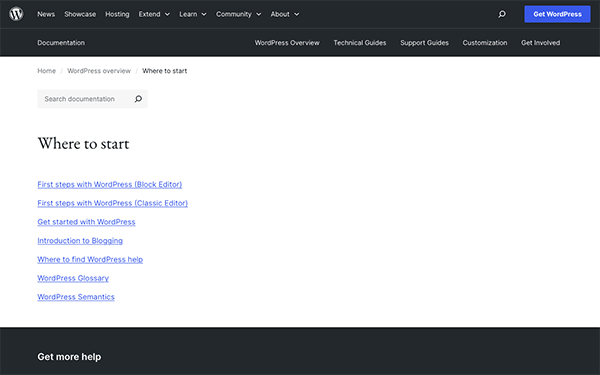600x375 pixels.
Task: Click the documentation search magnifier icon
Action: click(138, 99)
